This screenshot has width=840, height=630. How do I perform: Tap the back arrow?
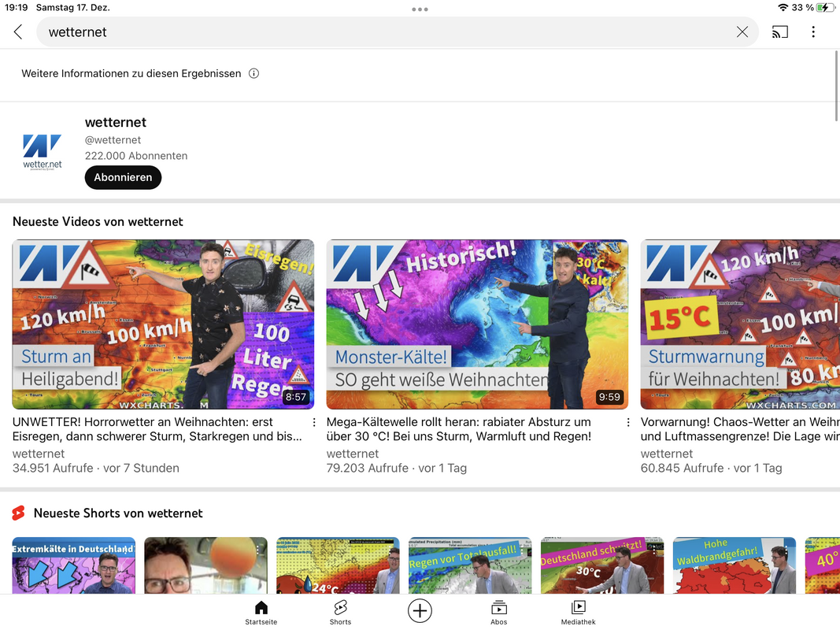(18, 32)
